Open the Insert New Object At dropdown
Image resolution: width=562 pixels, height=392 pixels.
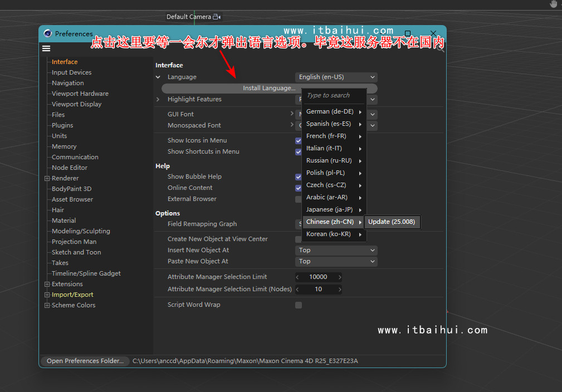coord(336,250)
